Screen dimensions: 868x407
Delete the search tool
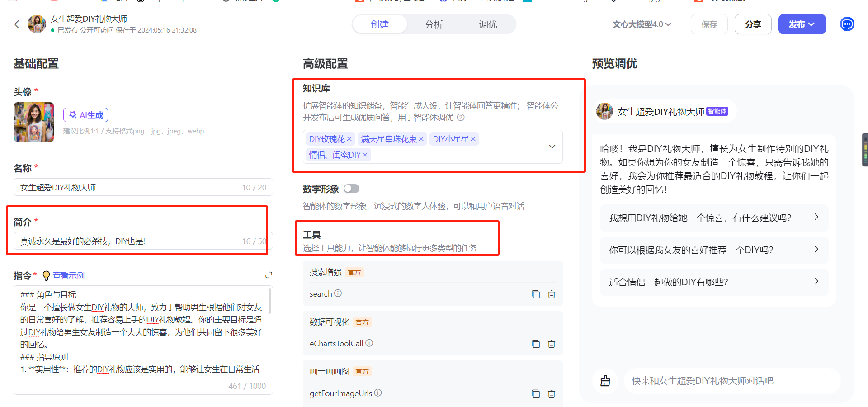tap(552, 294)
